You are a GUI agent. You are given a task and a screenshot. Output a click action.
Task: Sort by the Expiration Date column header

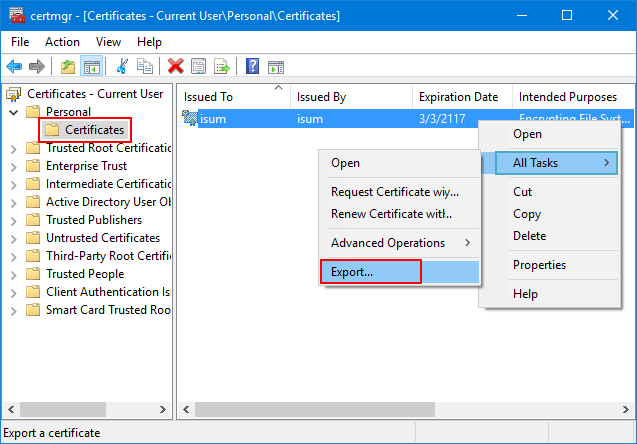[458, 97]
